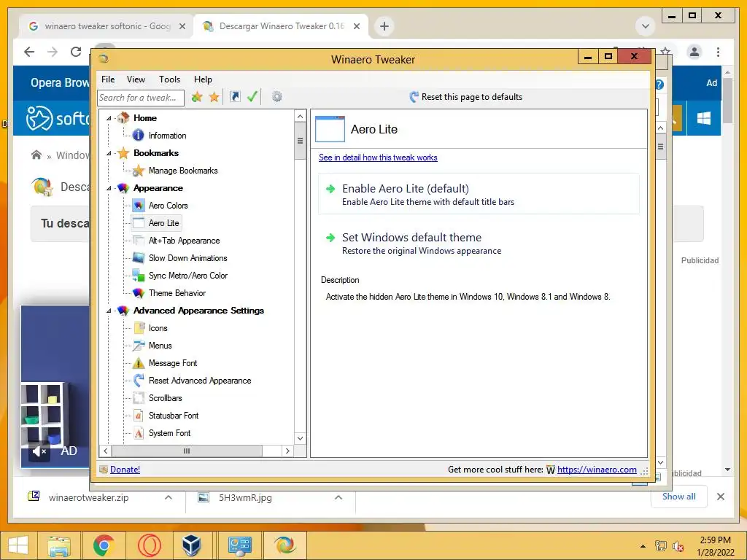This screenshot has height=560, width=747.
Task: Open the Chrome three-dot menu
Action: point(718,52)
